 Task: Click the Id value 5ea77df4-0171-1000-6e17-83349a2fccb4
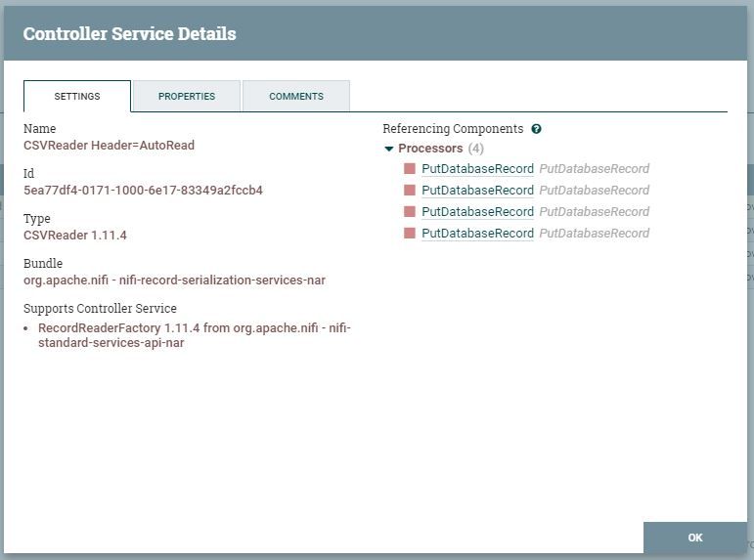[143, 191]
